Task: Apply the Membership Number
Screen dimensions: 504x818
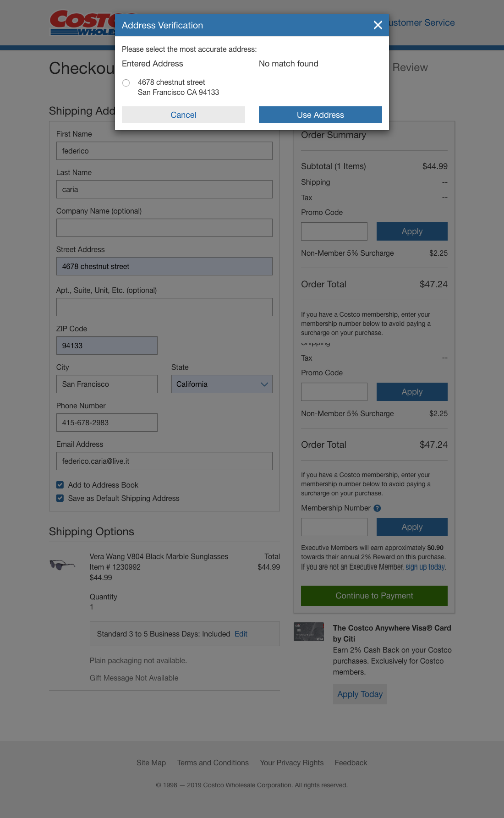Action: pos(411,527)
